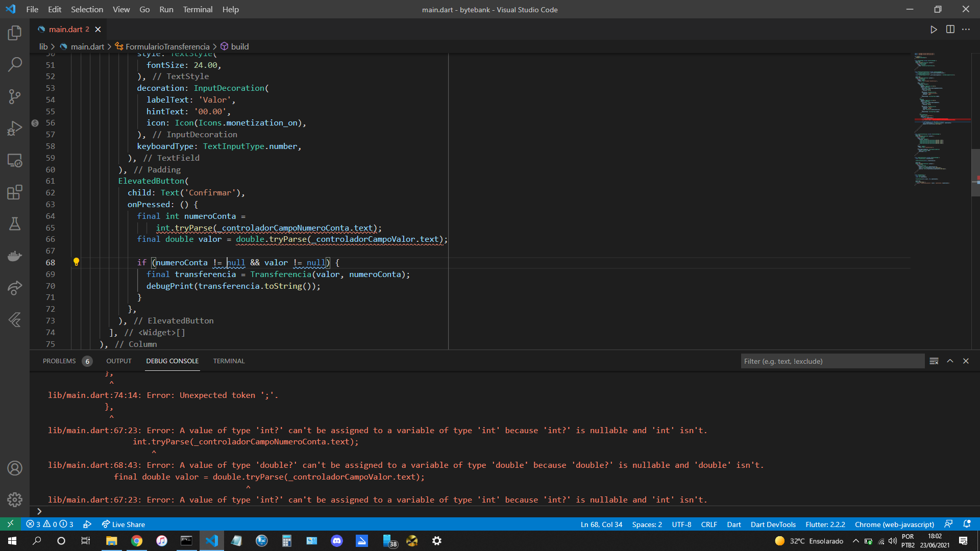Open the remote window indicator in the status bar
980x551 pixels.
coord(10,524)
